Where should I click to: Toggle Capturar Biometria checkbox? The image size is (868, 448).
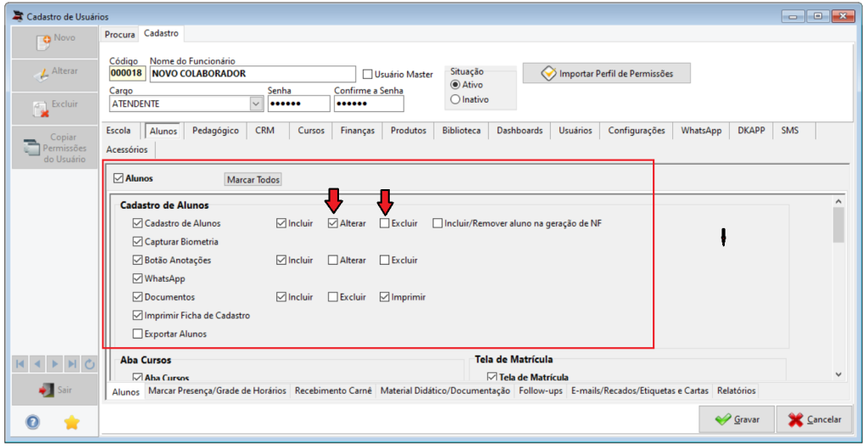(137, 242)
